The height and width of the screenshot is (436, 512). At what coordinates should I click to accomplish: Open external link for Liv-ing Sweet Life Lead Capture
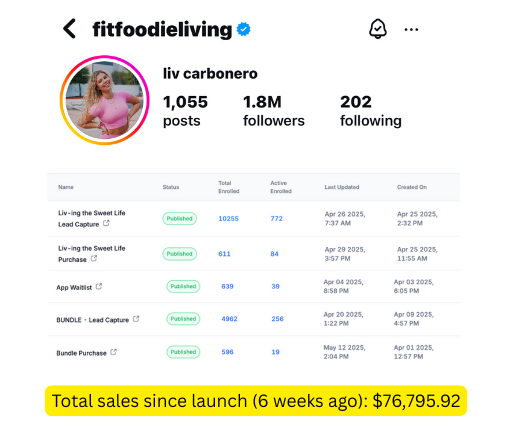[x=106, y=223]
